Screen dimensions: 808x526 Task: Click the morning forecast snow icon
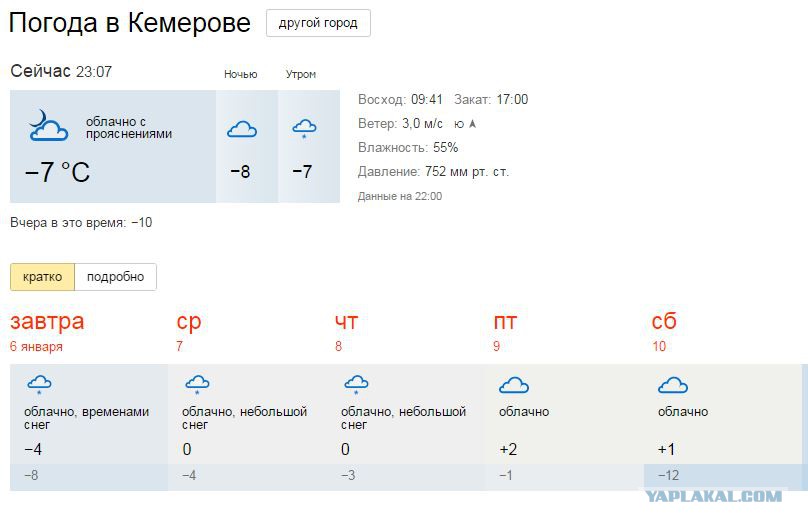pyautogui.click(x=303, y=128)
